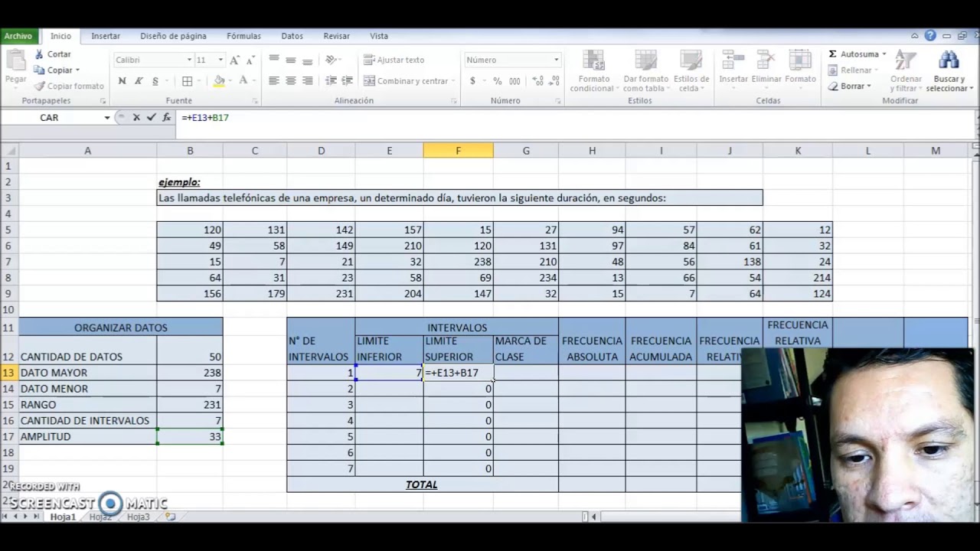
Task: Cancel the formula with the X icon
Action: [136, 117]
